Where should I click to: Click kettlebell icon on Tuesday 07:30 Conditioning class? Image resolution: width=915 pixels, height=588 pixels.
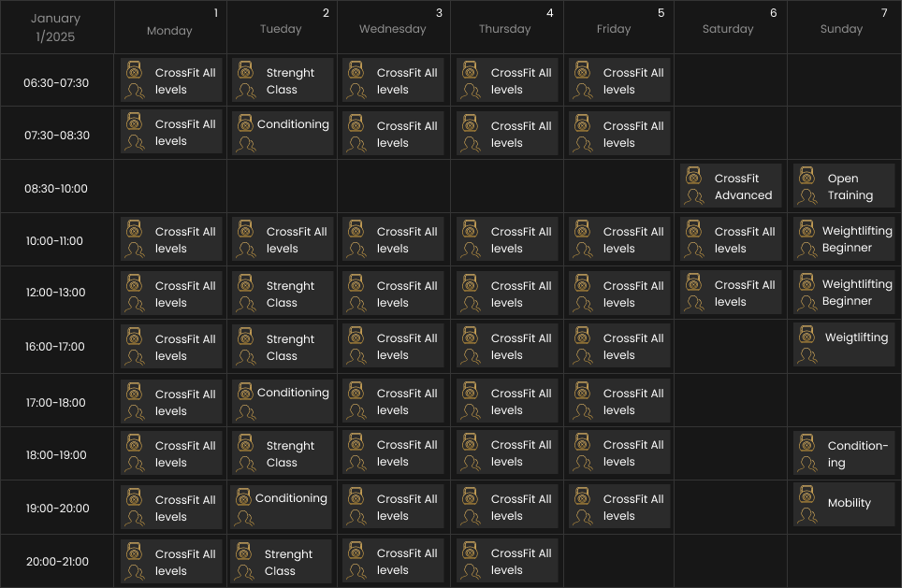[x=245, y=123]
